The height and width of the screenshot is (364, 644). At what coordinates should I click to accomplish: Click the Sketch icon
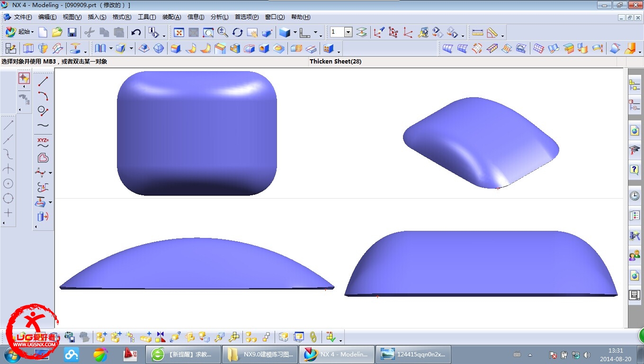[x=10, y=48]
